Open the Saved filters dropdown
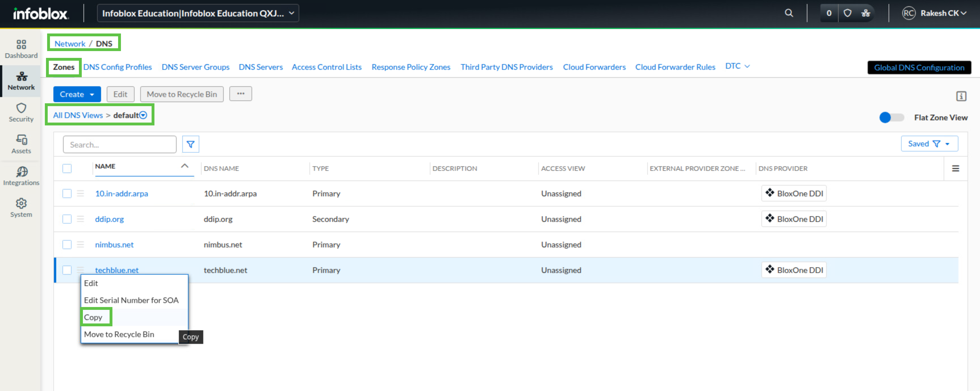This screenshot has width=980, height=391. pos(929,143)
